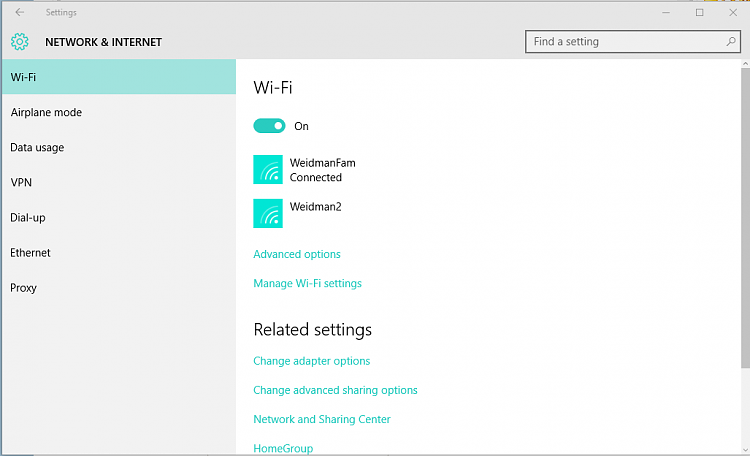Click the back arrow in title bar
This screenshot has height=456, width=750.
coord(20,13)
